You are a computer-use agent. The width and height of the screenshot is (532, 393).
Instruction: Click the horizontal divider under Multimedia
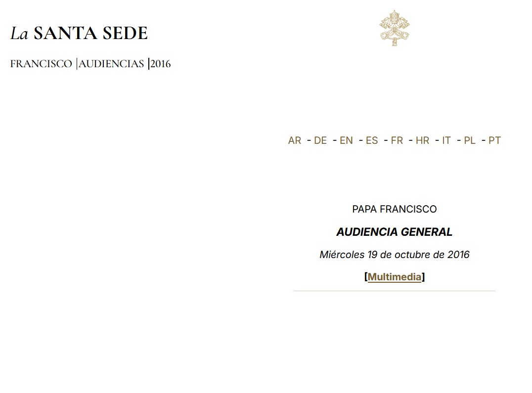click(x=394, y=291)
